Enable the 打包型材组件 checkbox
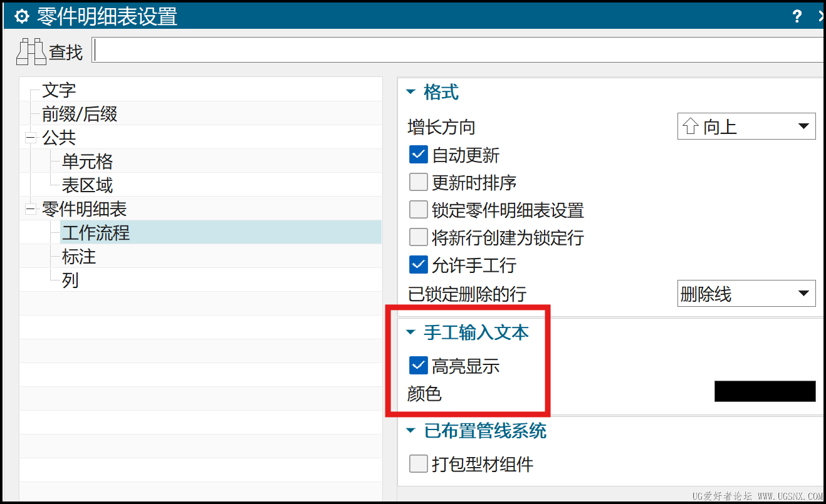This screenshot has width=826, height=504. [418, 464]
